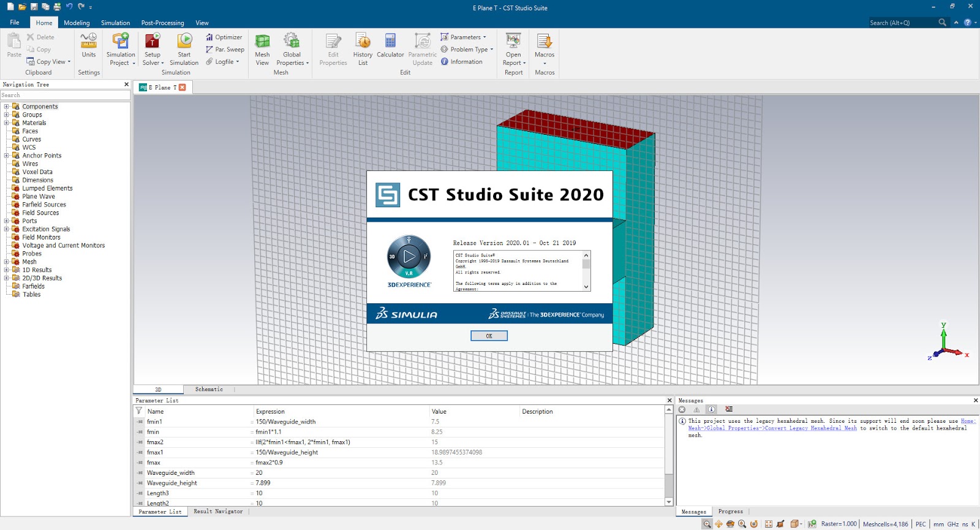Open the Copy View dropdown
The image size is (980, 530).
point(48,62)
